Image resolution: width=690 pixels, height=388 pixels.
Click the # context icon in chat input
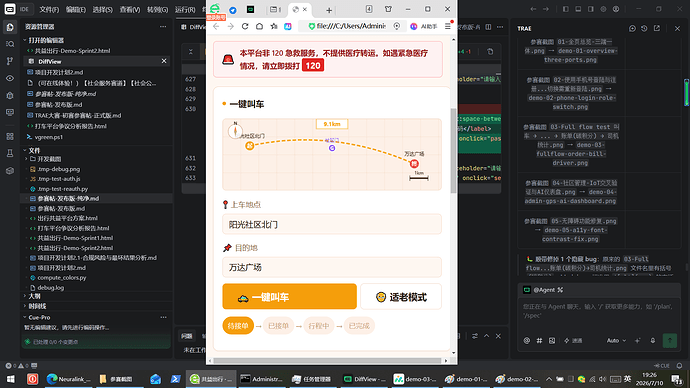(x=539, y=340)
